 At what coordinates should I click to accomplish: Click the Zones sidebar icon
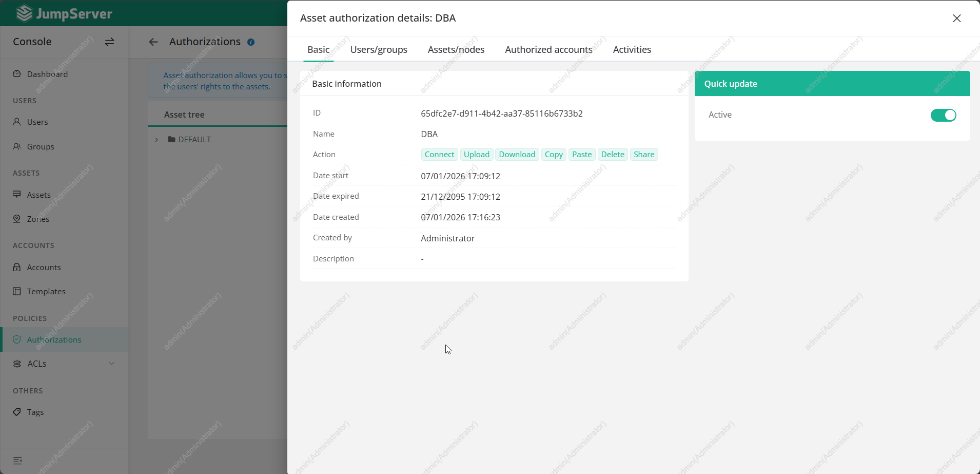17,219
